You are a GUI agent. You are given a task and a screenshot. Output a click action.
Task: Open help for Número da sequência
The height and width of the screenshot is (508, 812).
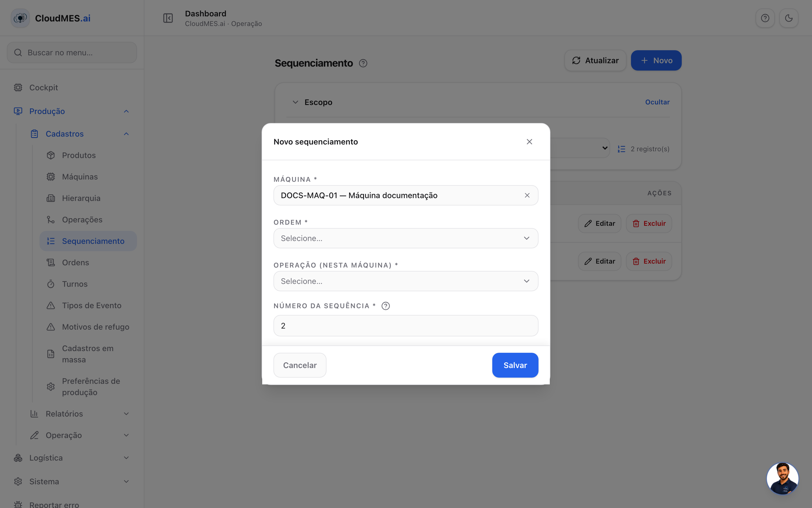tap(385, 306)
